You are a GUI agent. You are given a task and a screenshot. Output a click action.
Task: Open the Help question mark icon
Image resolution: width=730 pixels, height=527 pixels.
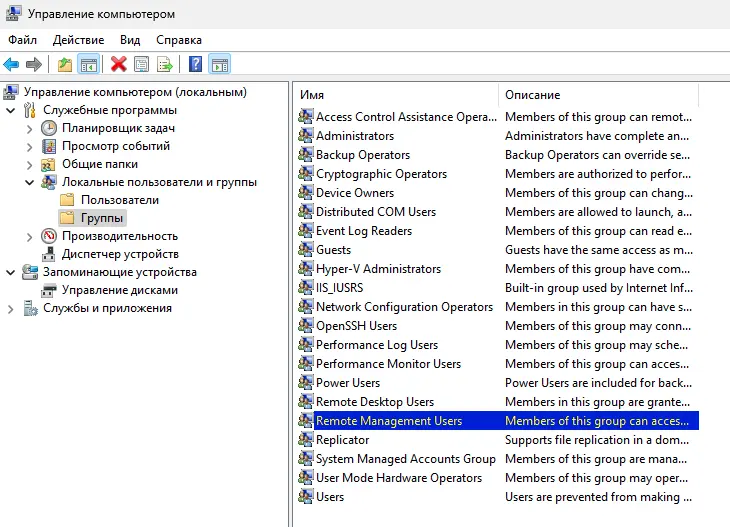tap(196, 64)
